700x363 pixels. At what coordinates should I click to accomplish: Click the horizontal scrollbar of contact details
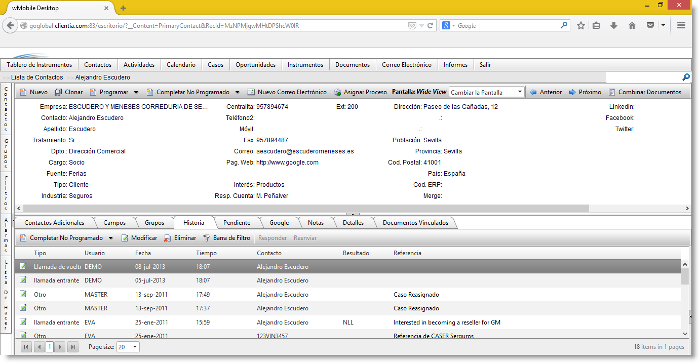(x=306, y=208)
